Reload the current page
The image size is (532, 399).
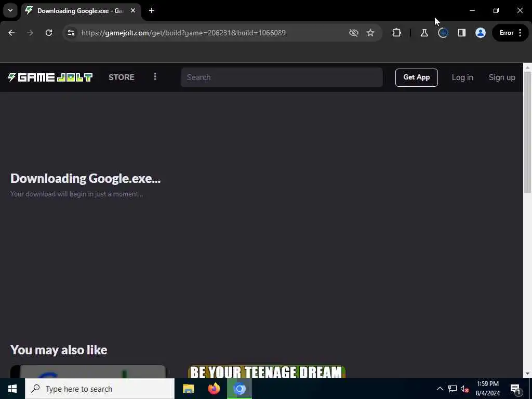click(49, 33)
